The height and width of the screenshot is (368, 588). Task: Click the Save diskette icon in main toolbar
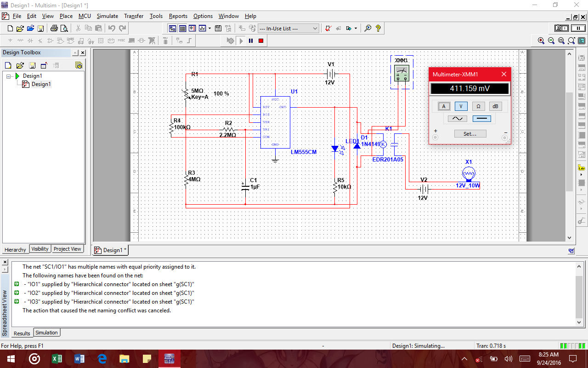point(40,29)
